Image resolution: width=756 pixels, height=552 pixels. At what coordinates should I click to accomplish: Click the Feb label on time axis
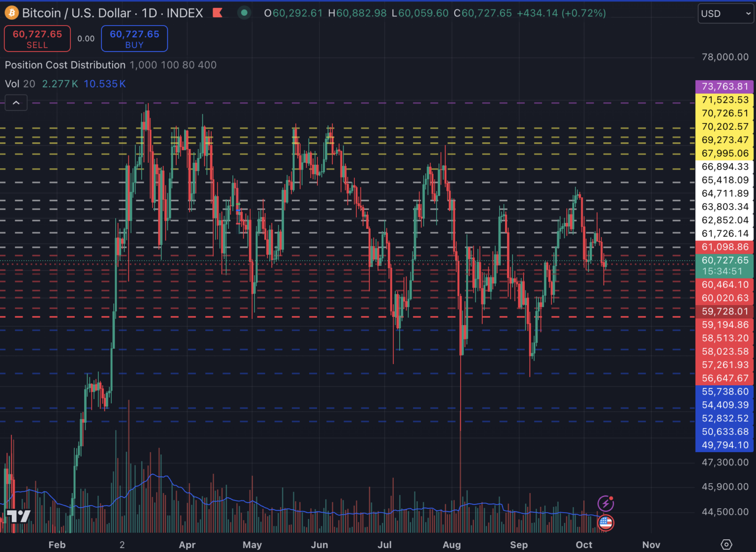pyautogui.click(x=57, y=545)
